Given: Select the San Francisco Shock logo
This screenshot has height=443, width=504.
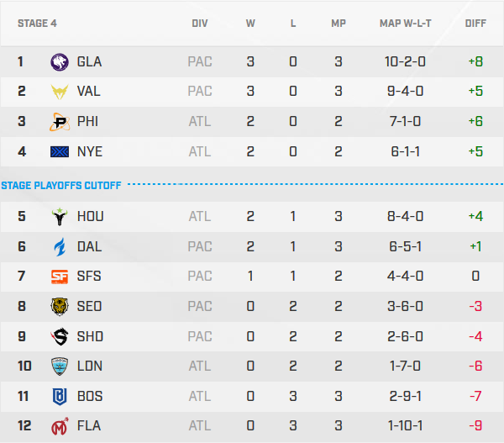Looking at the screenshot, I should [60, 277].
